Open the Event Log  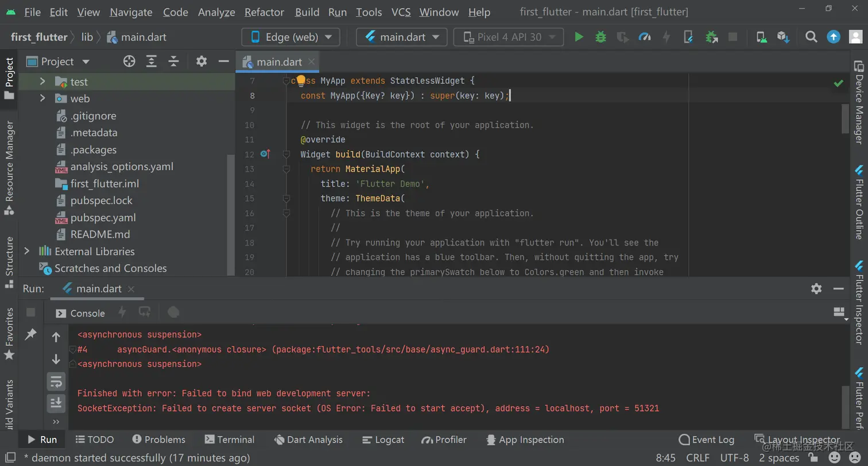706,440
